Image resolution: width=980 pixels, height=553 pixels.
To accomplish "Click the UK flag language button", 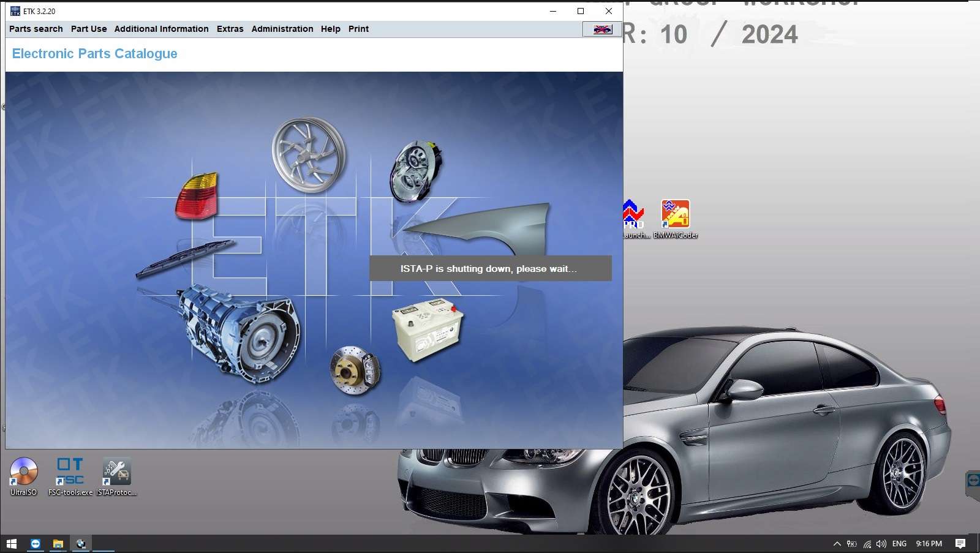I will pyautogui.click(x=602, y=29).
